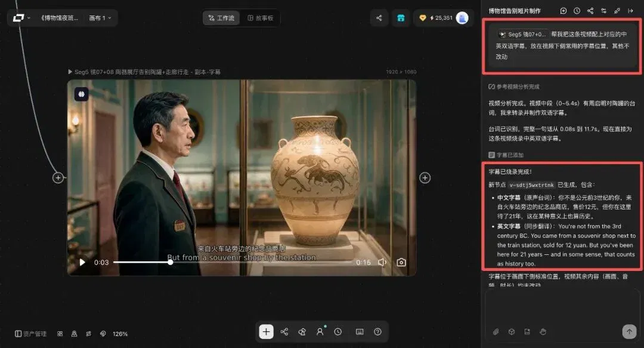Open the teal store icon button
The image size is (644, 348).
tap(401, 18)
